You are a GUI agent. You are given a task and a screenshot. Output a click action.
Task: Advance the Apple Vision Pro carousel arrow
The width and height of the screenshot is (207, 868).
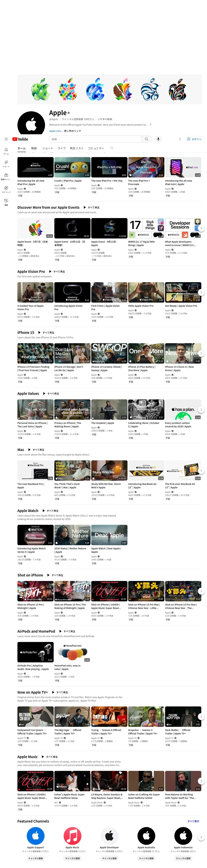pos(201,292)
